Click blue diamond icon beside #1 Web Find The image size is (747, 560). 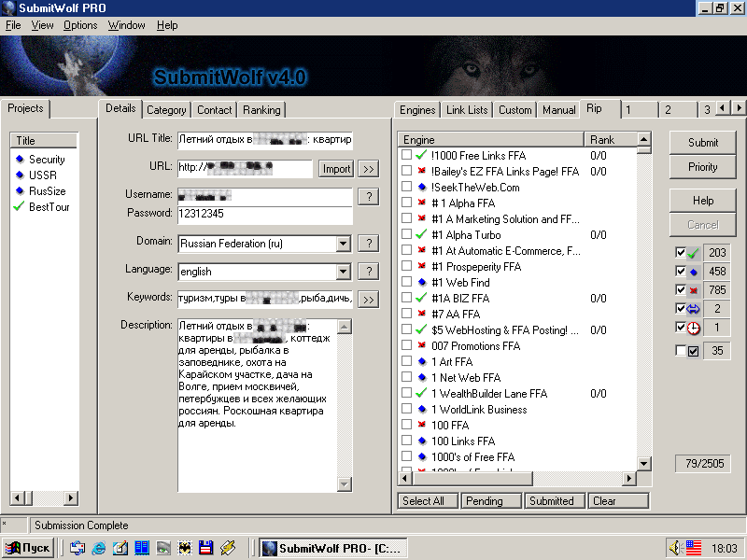pyautogui.click(x=422, y=283)
